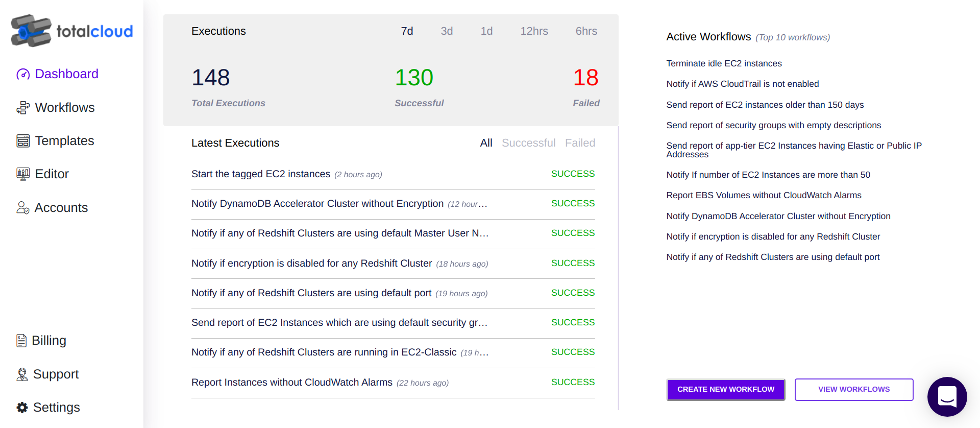Open 'Report Instances without CloudWatch Alarms' execution
Viewport: 980px width, 428px height.
pos(393,383)
